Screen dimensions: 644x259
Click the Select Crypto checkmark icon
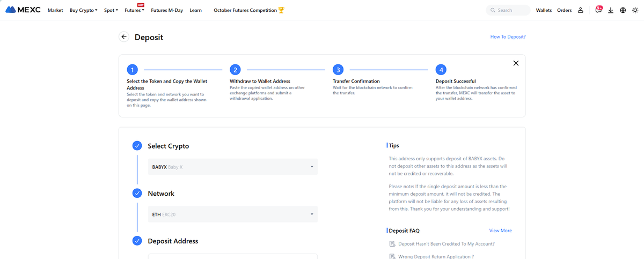pyautogui.click(x=137, y=146)
